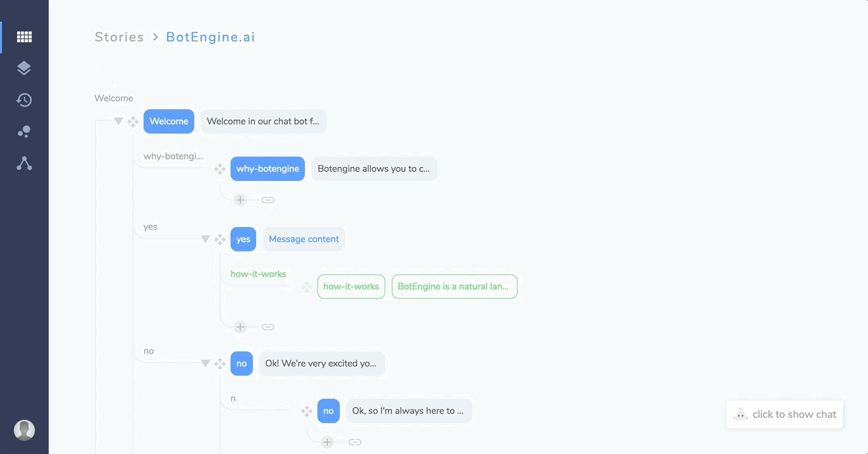Select the green how-it-works node
This screenshot has height=454, width=868.
(x=351, y=286)
